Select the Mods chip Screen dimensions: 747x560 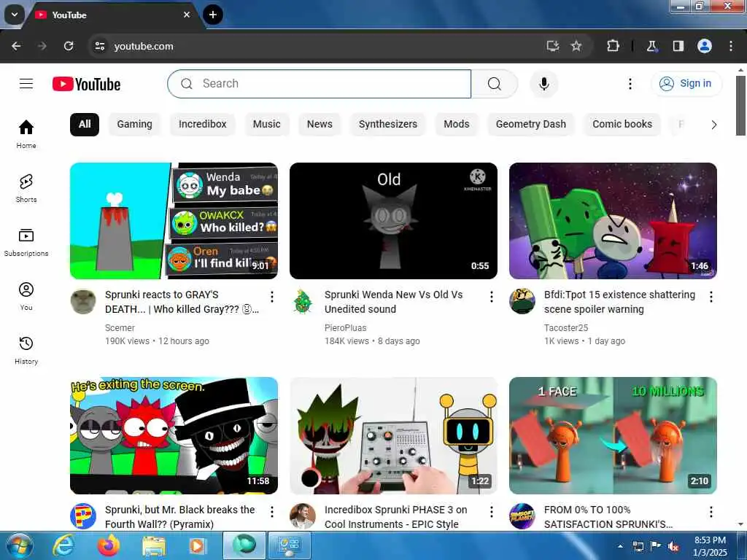(x=457, y=124)
